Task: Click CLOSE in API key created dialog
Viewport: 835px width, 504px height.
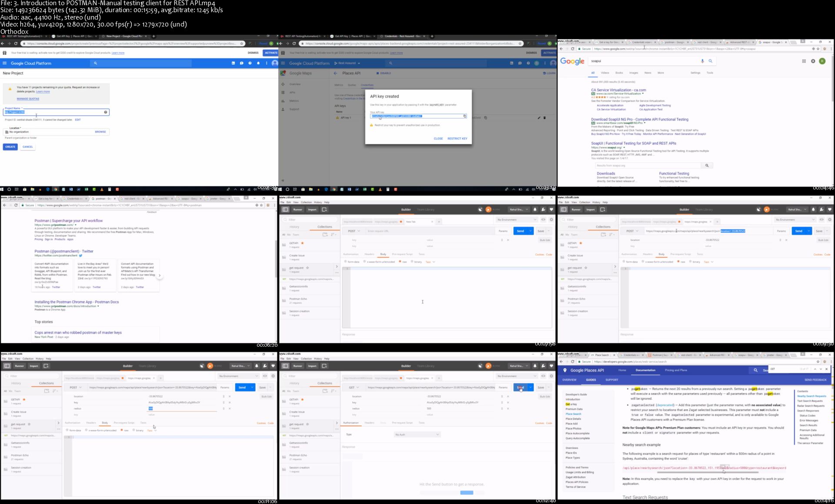Action: (x=438, y=139)
